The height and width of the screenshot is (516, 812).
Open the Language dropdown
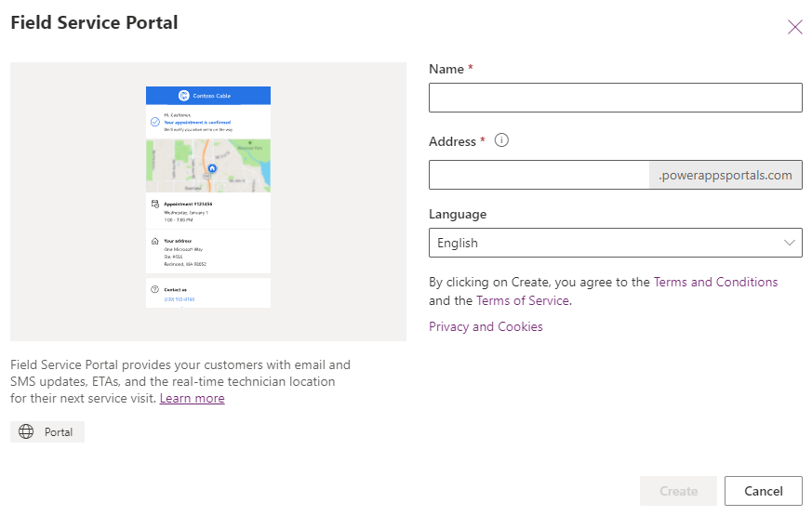[615, 243]
